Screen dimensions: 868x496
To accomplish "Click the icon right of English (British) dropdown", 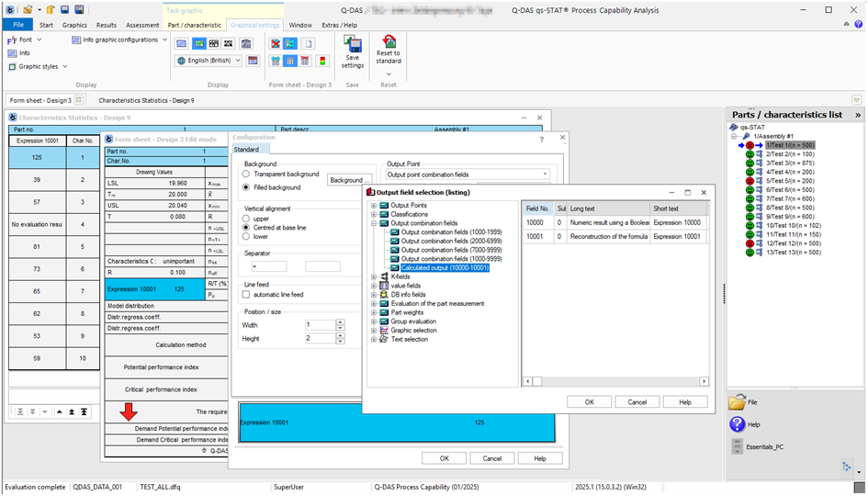I will 253,61.
